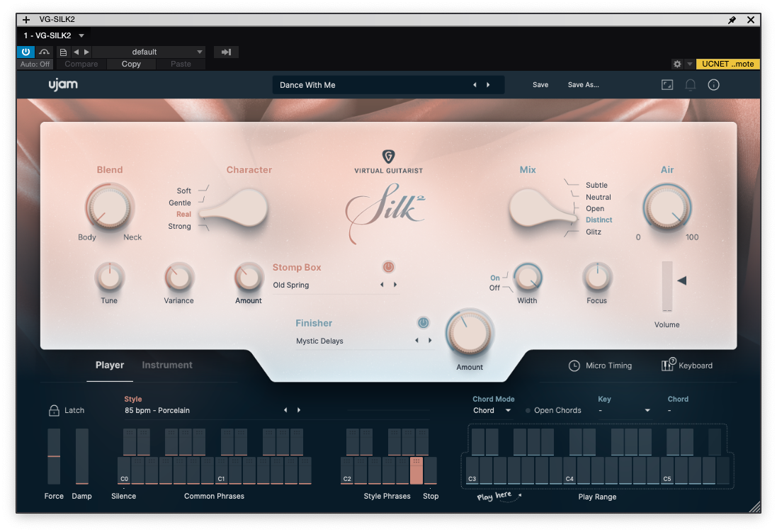The image size is (777, 532).
Task: Click the Blend knob
Action: [108, 208]
